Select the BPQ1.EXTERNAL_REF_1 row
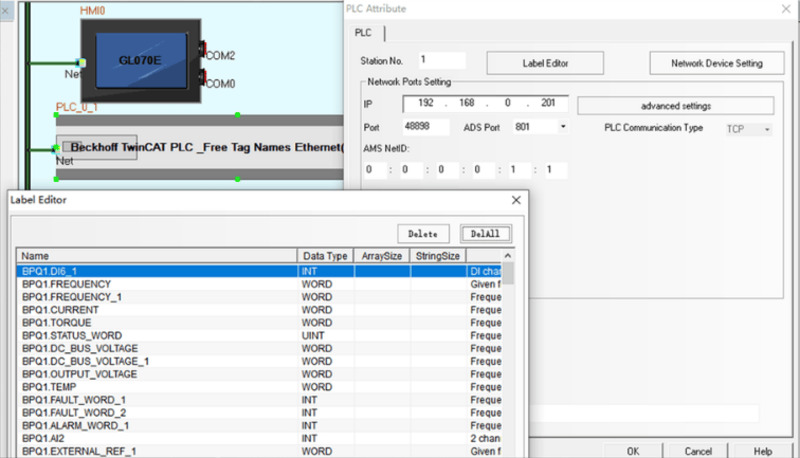 tap(259, 451)
